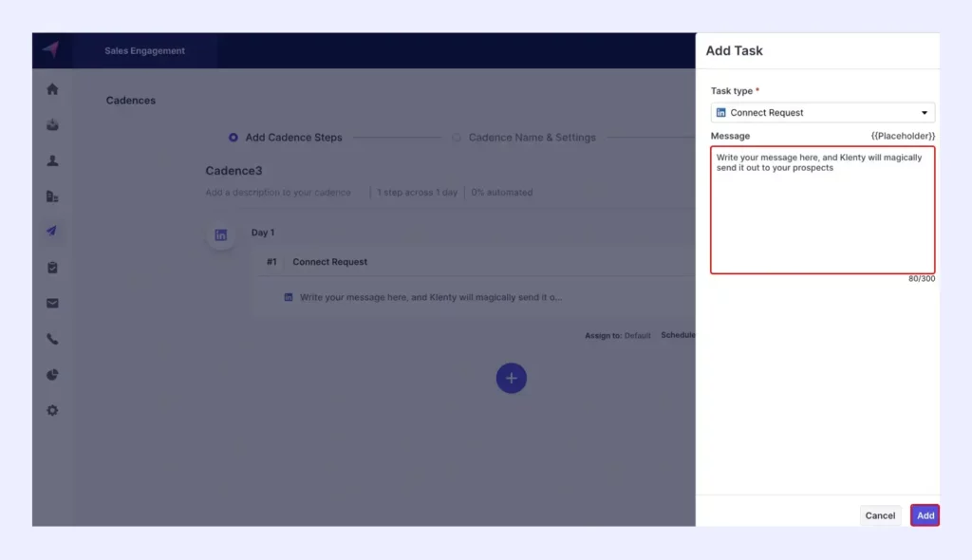
Task: Click the Day 1 label
Action: coord(263,233)
